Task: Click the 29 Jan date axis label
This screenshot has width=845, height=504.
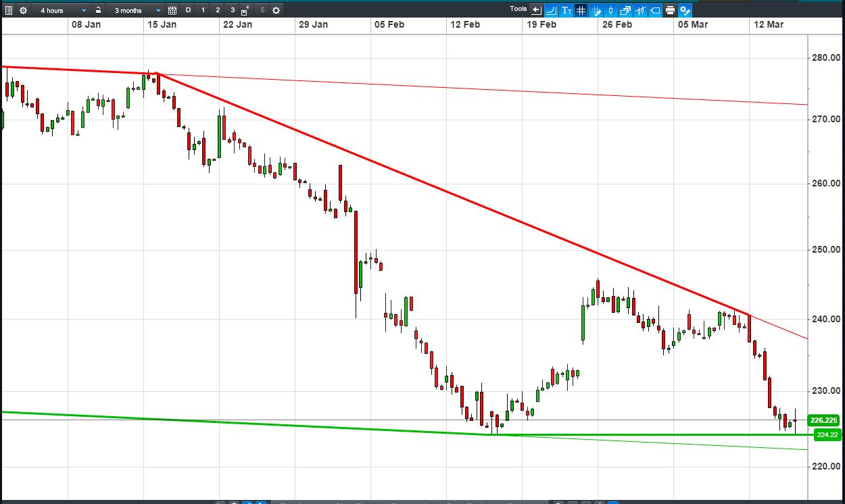Action: 314,24
